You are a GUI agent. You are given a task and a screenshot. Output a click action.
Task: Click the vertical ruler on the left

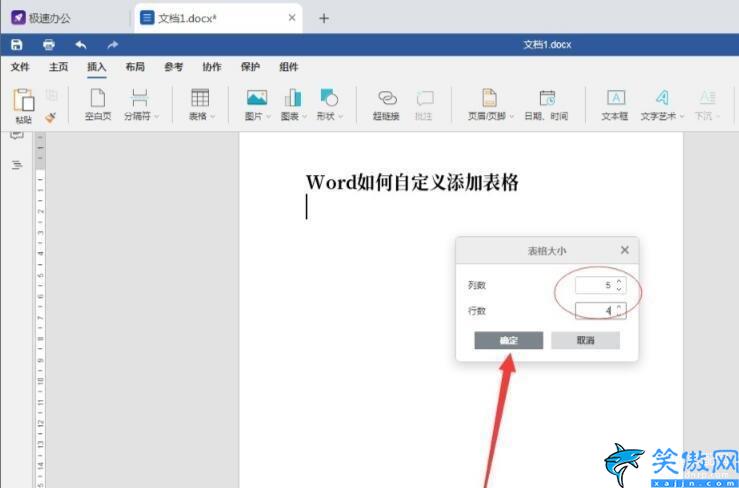click(x=41, y=310)
